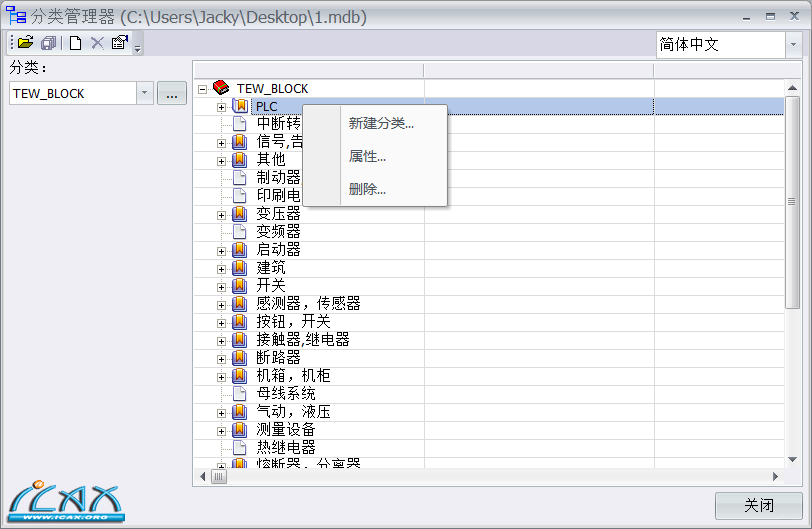The height and width of the screenshot is (529, 812).
Task: Select the 变频器 tree item
Action: (x=278, y=231)
